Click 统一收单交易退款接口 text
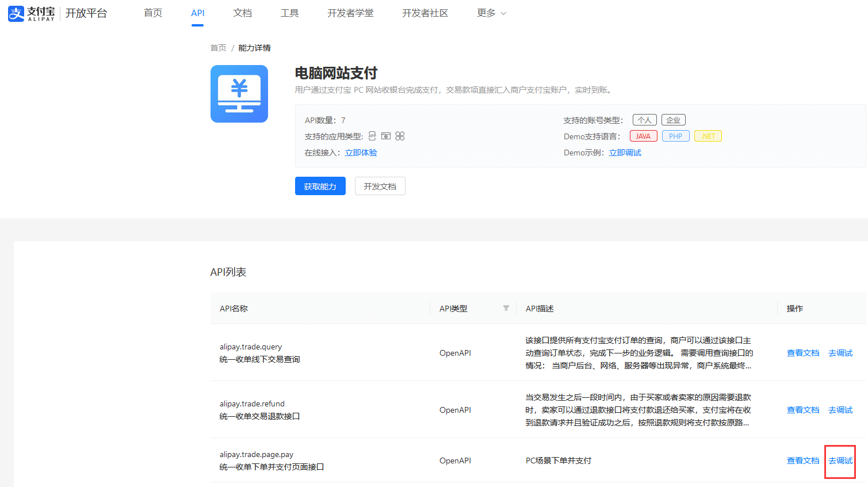The width and height of the screenshot is (868, 487). click(x=260, y=416)
